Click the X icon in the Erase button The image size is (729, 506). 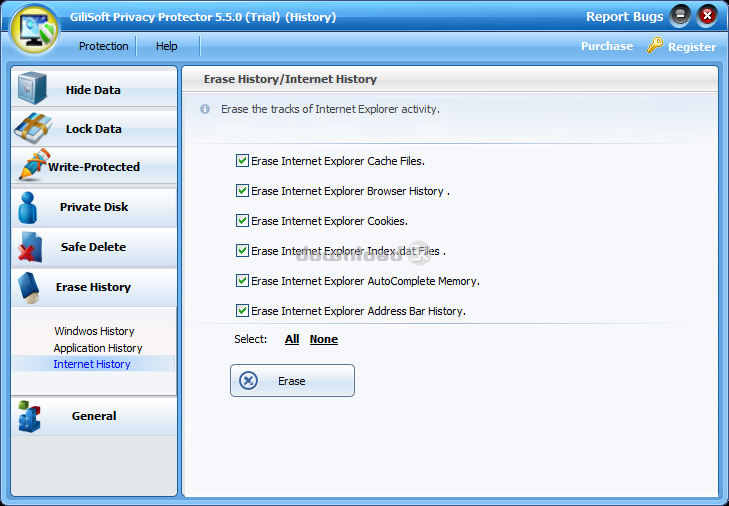click(x=248, y=380)
